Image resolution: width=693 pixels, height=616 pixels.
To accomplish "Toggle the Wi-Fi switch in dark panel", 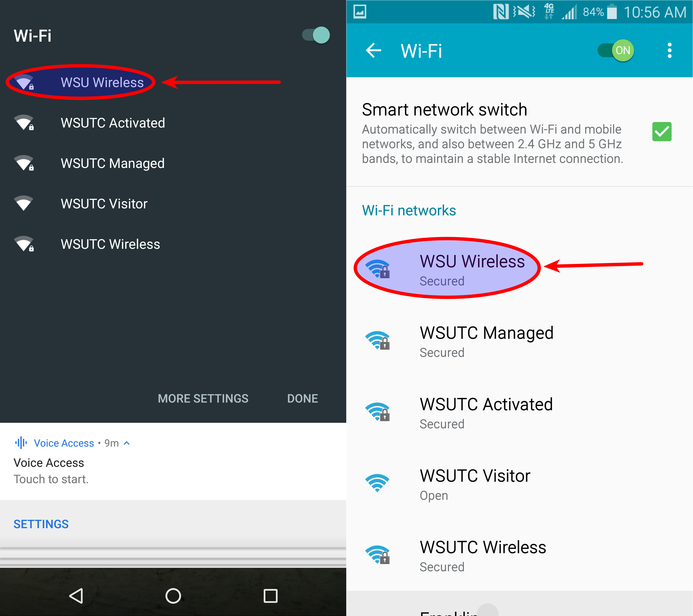I will coord(316,35).
